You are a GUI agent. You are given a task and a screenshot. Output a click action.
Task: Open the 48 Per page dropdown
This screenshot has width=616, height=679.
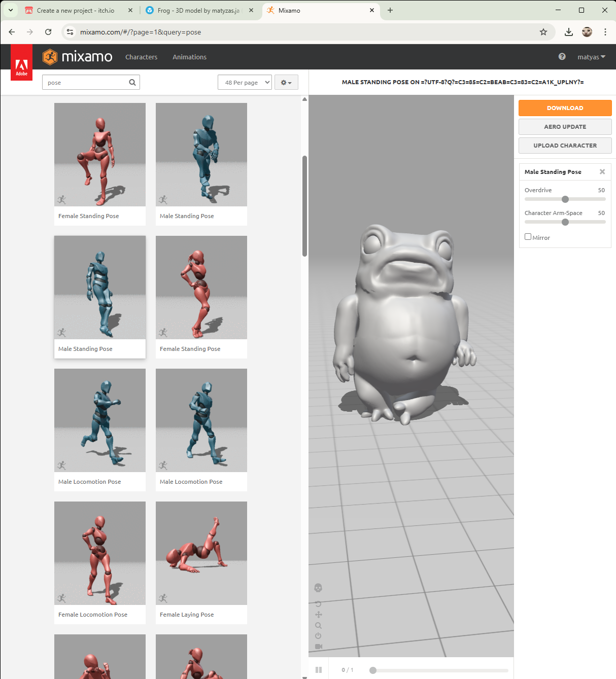(245, 82)
